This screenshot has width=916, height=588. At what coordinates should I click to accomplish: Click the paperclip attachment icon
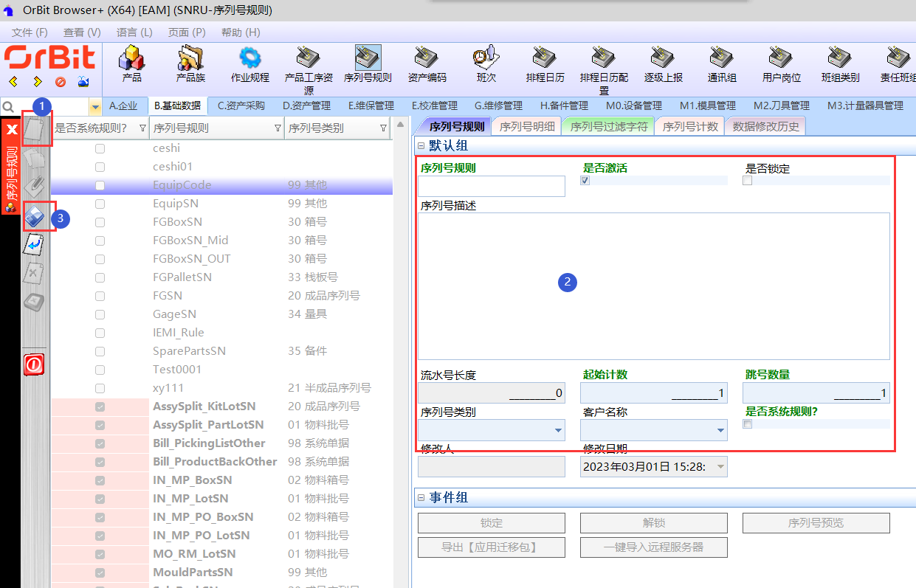tap(34, 187)
